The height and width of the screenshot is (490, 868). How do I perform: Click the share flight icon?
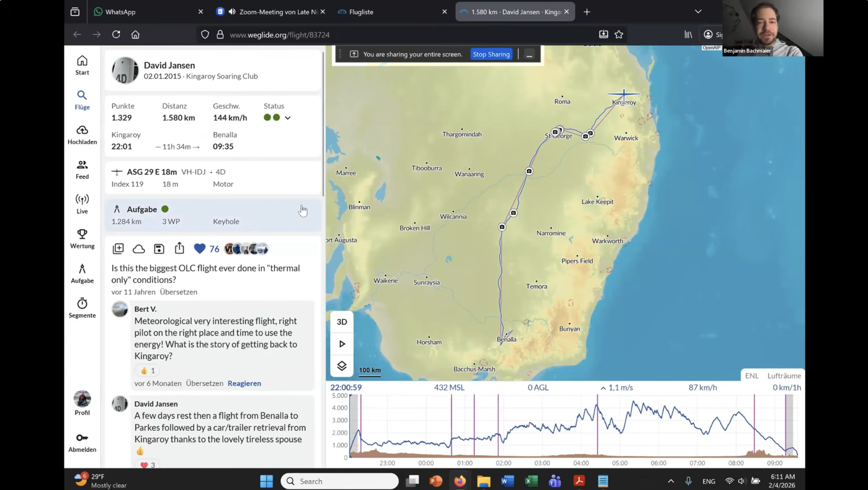179,248
